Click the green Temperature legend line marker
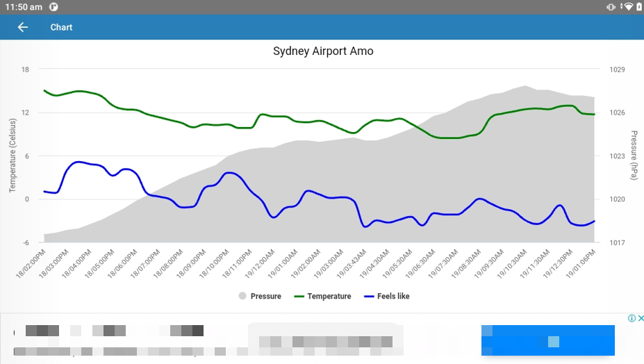This screenshot has height=364, width=644. [x=299, y=296]
